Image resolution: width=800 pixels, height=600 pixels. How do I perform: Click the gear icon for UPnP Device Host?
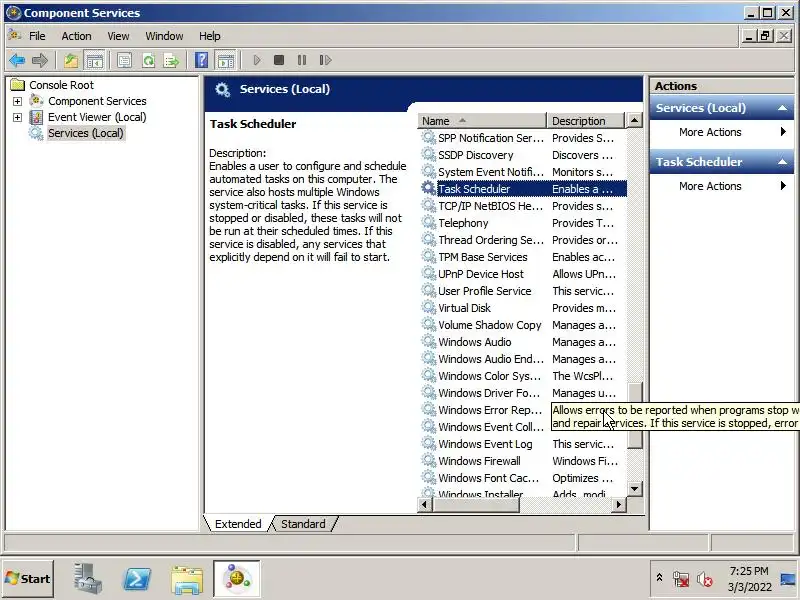pyautogui.click(x=429, y=273)
